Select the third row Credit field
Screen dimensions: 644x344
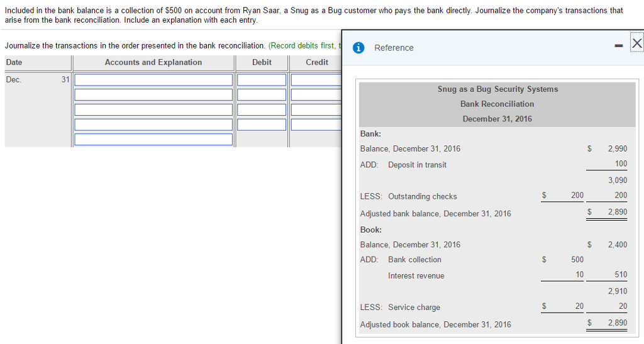(x=316, y=109)
